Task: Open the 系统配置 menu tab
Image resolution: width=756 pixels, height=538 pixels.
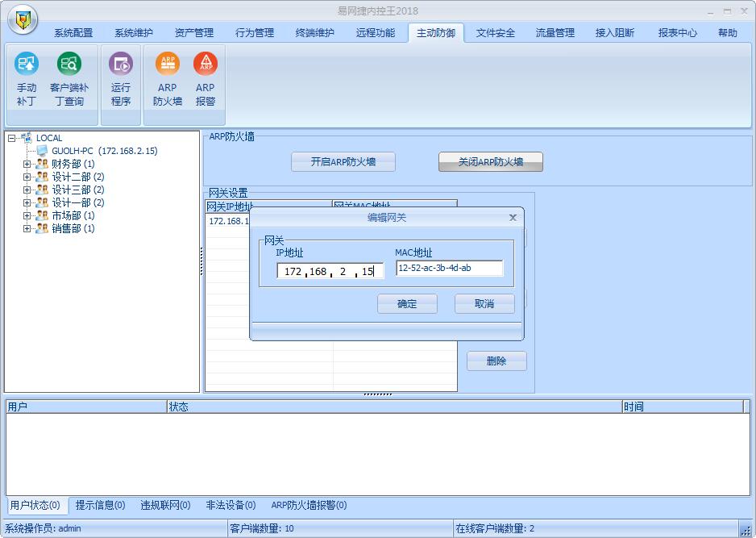Action: point(73,33)
